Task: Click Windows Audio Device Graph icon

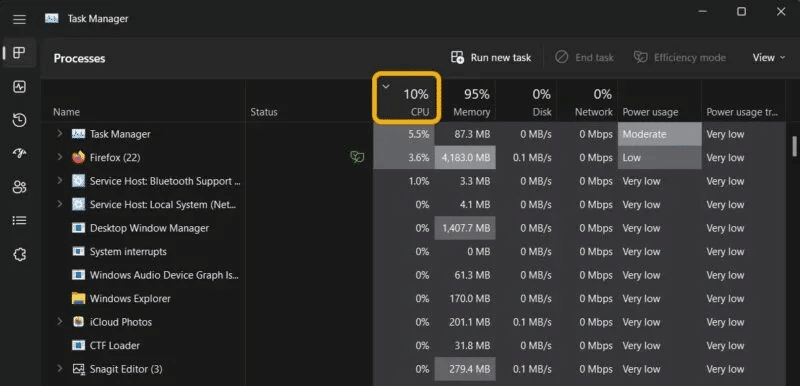Action: pos(78,275)
